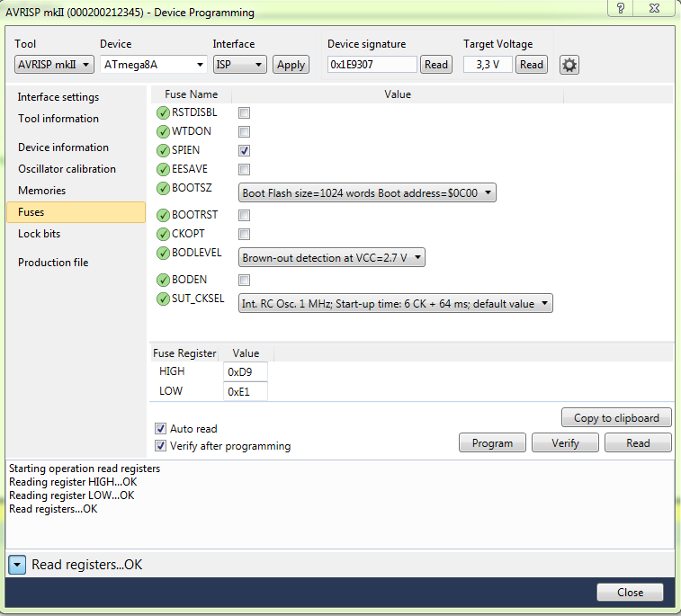This screenshot has height=616, width=681.
Task: Open the Production file page
Action: pyautogui.click(x=53, y=263)
